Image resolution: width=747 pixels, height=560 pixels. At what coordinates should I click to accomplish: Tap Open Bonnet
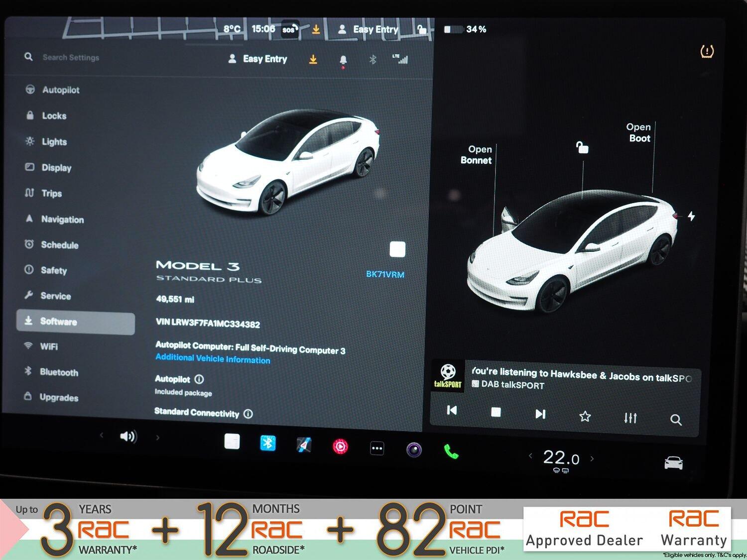[477, 155]
